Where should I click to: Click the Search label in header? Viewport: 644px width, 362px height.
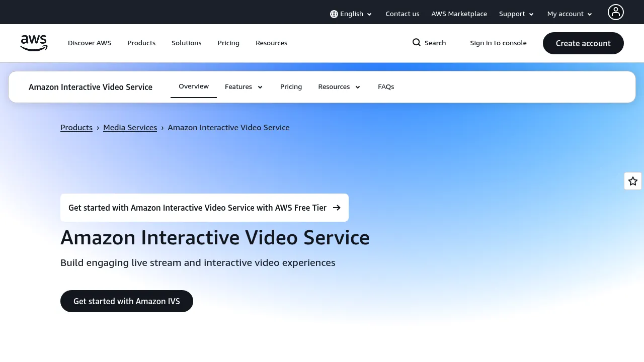[435, 43]
